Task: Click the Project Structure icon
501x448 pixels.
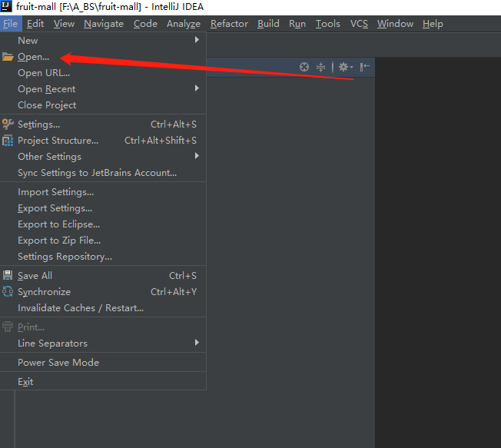Action: pyautogui.click(x=8, y=141)
